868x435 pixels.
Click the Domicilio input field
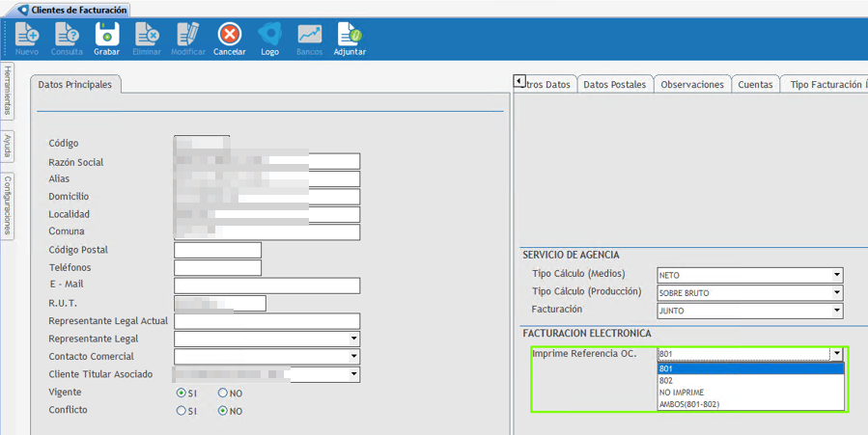[266, 197]
